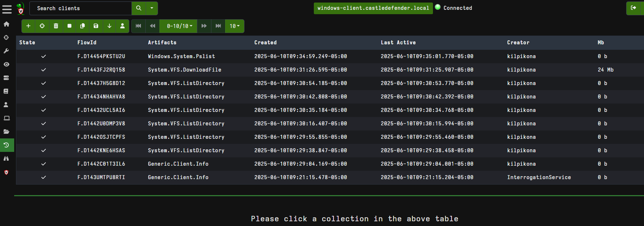Select flow F.D14432UCL5AI6 row
Screen dimensions: 644x226
click(330, 110)
